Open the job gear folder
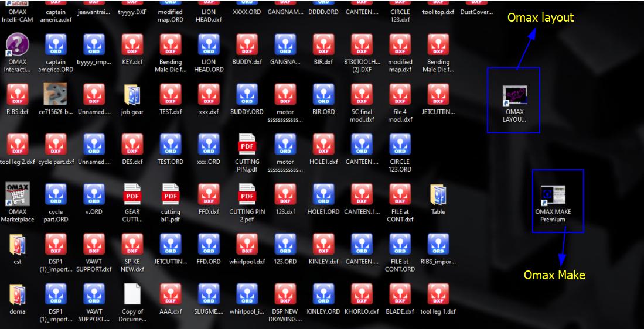Screen dimensions: 644x329 132,95
